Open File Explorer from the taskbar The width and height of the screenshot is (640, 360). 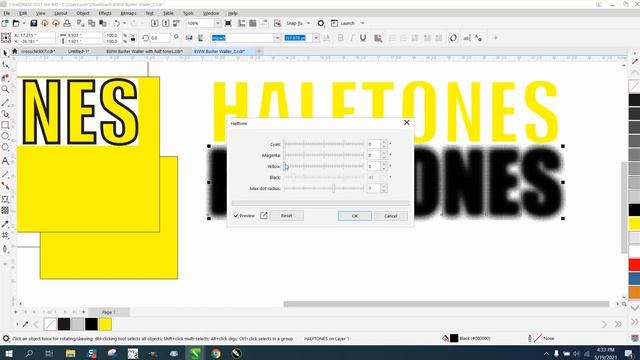click(71, 353)
